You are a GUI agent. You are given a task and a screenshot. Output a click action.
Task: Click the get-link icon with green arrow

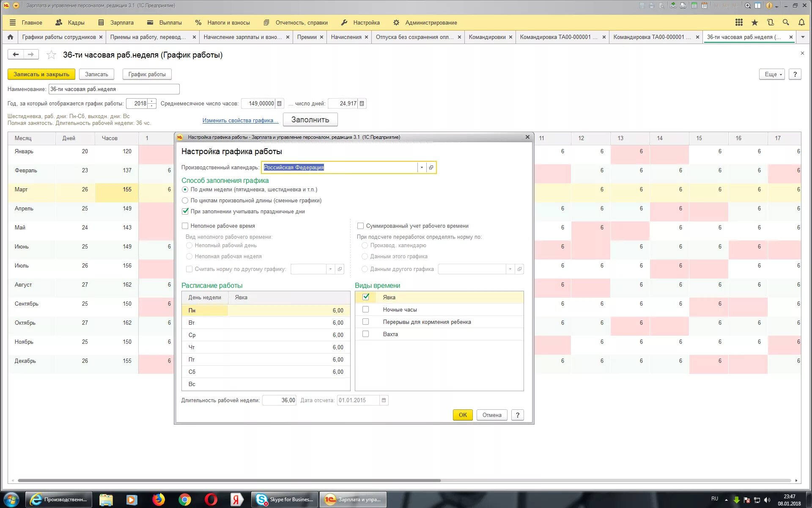tap(673, 6)
